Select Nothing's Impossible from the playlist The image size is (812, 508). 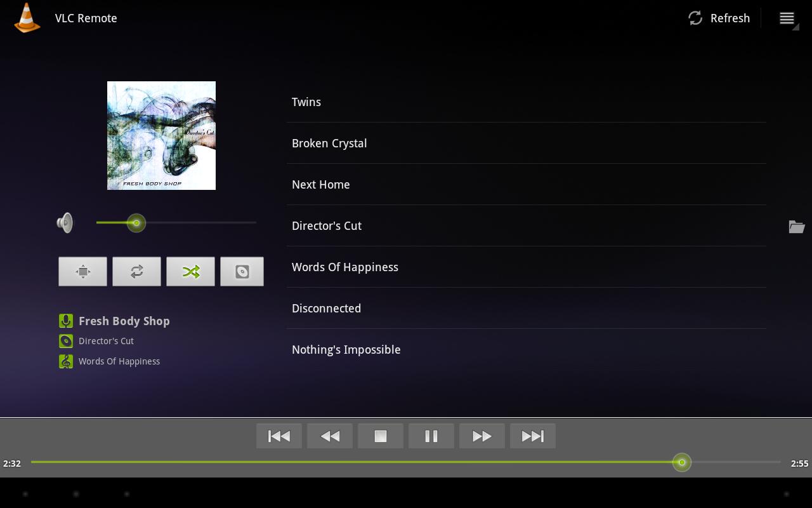pyautogui.click(x=346, y=349)
